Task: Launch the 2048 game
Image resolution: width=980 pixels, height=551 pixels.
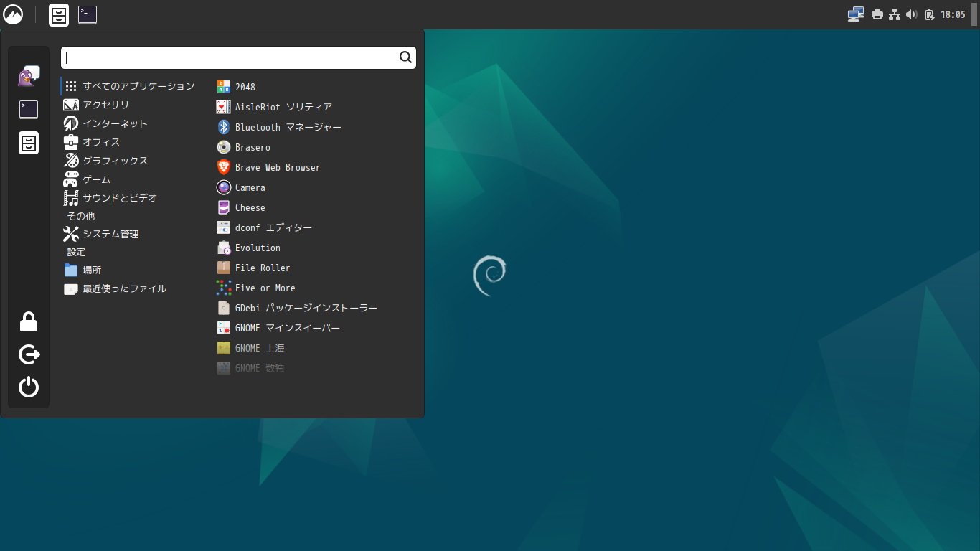Action: 245,87
